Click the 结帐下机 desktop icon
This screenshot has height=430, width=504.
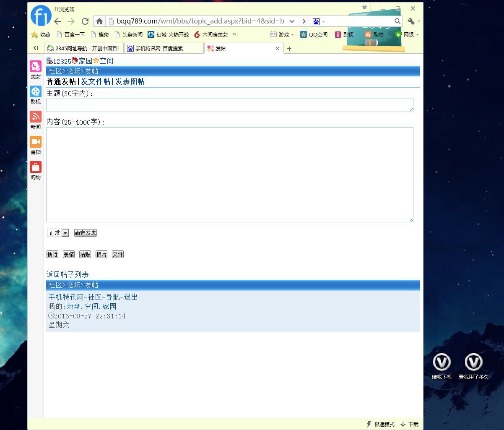pos(442,362)
